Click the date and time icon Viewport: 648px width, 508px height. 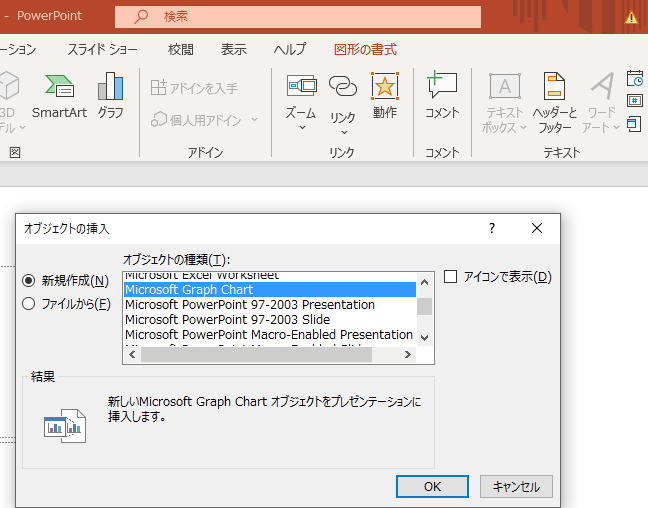click(x=635, y=79)
